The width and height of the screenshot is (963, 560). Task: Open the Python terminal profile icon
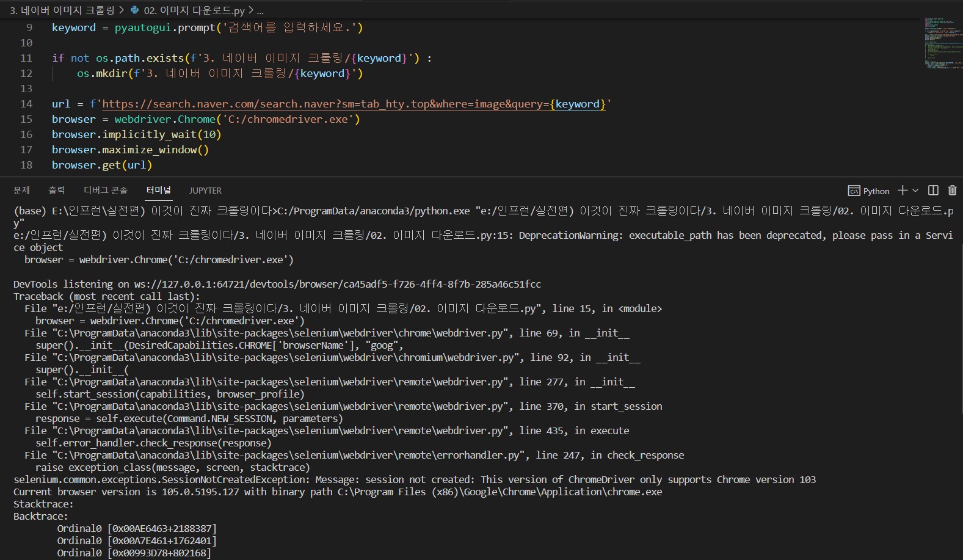(854, 191)
